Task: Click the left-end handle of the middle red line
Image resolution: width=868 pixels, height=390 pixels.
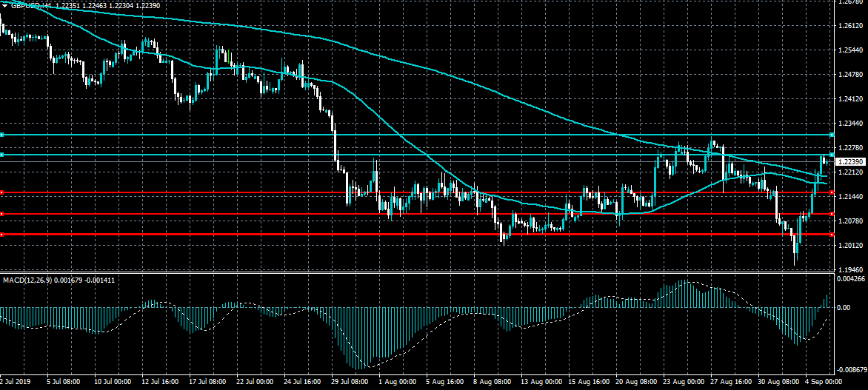Action: click(1, 214)
